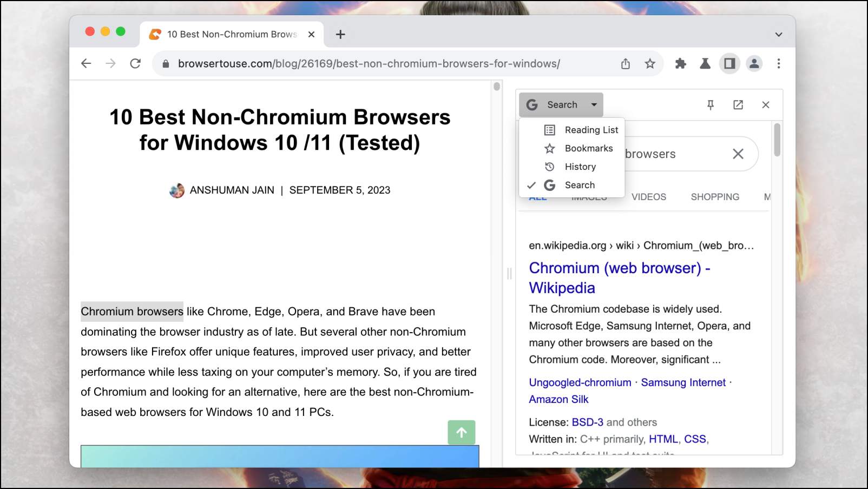
Task: Click the author avatar of Anshuman Jain
Action: click(x=177, y=190)
